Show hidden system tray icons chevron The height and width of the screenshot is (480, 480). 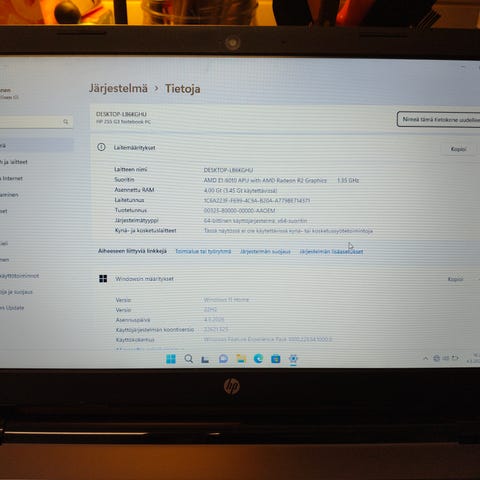[x=425, y=359]
